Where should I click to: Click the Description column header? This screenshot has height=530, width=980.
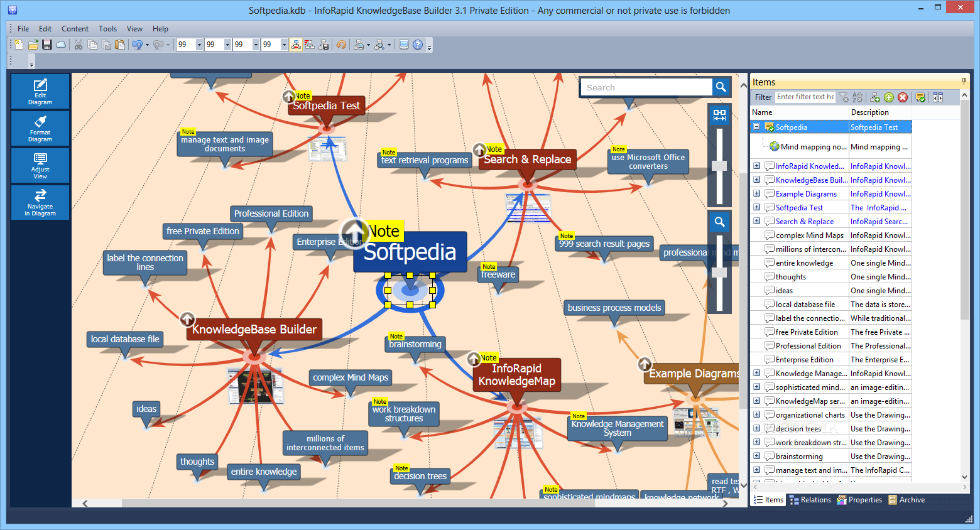(x=880, y=112)
